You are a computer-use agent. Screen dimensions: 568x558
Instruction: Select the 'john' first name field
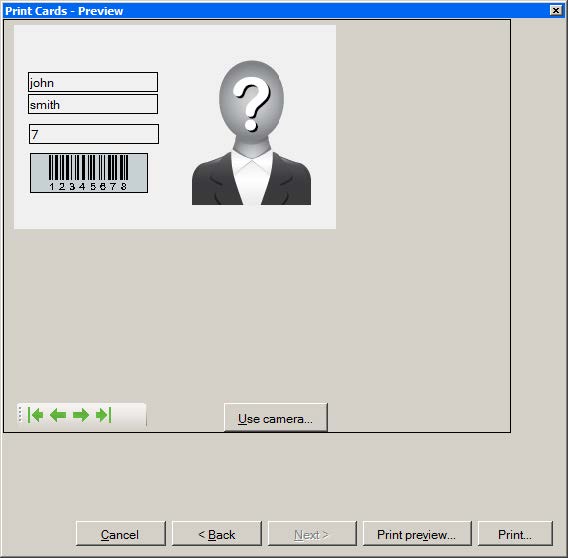[x=93, y=82]
